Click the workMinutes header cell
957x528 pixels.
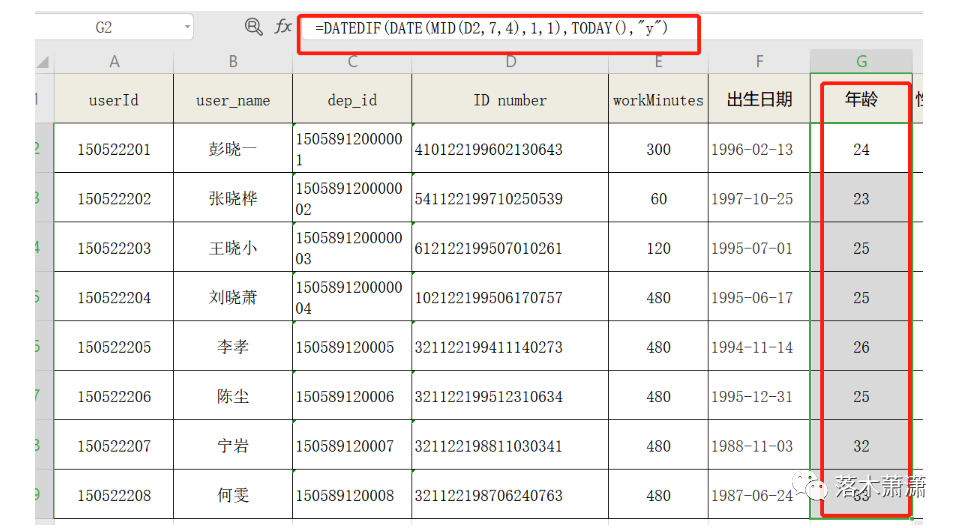click(659, 99)
